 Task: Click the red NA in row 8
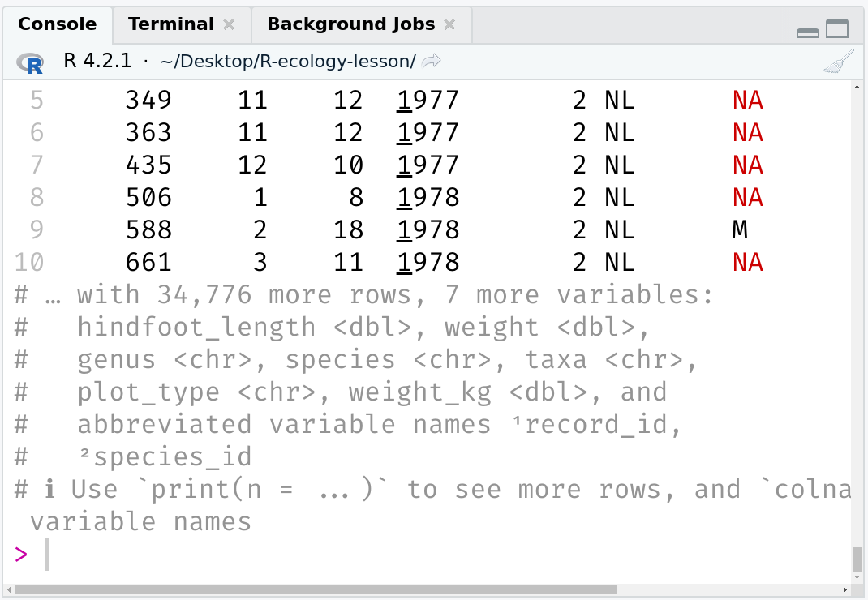(748, 198)
